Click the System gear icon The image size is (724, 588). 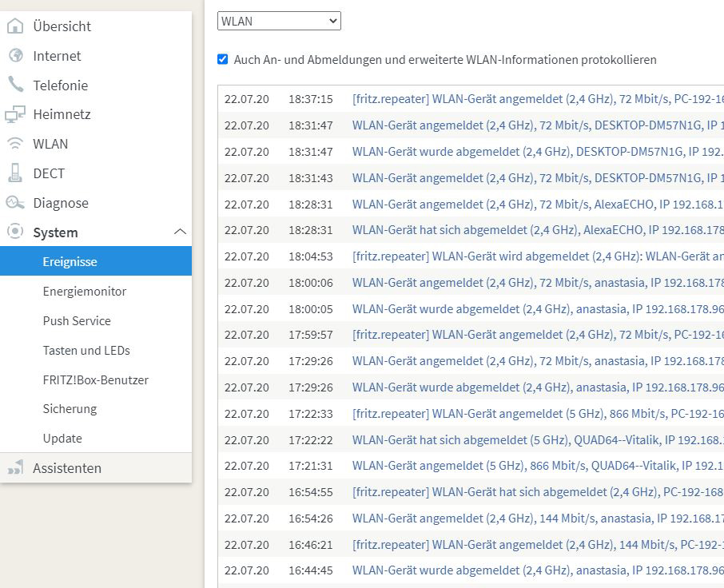[x=15, y=231]
